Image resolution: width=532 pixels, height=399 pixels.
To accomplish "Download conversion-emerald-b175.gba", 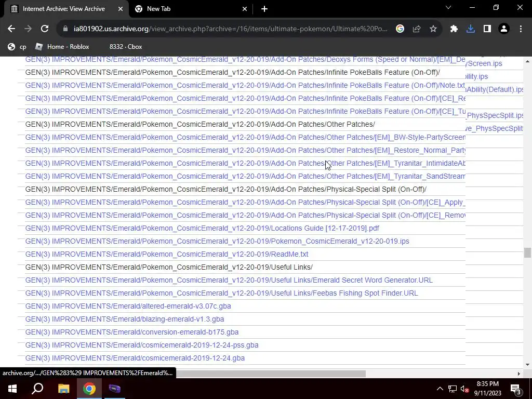I will tap(131, 332).
